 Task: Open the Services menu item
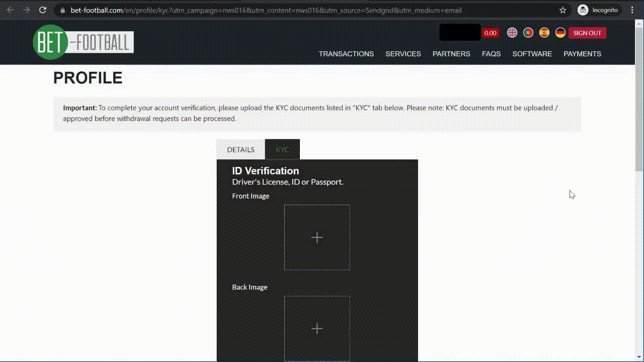[403, 54]
